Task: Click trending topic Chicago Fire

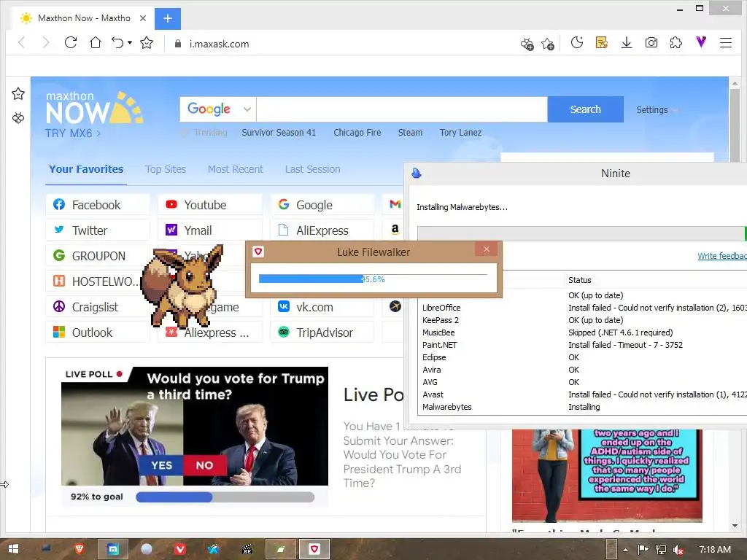Action: (x=357, y=133)
